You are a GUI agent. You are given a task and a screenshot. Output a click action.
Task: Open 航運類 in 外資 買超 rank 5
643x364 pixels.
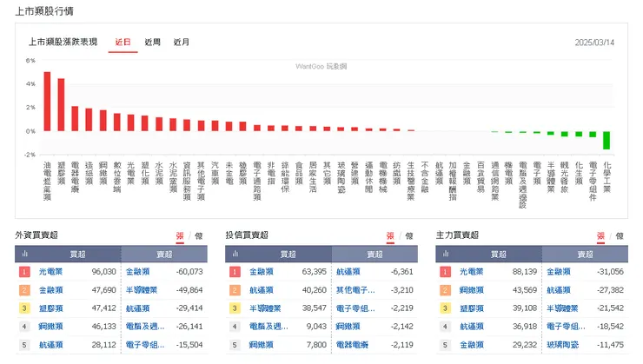pyautogui.click(x=51, y=345)
